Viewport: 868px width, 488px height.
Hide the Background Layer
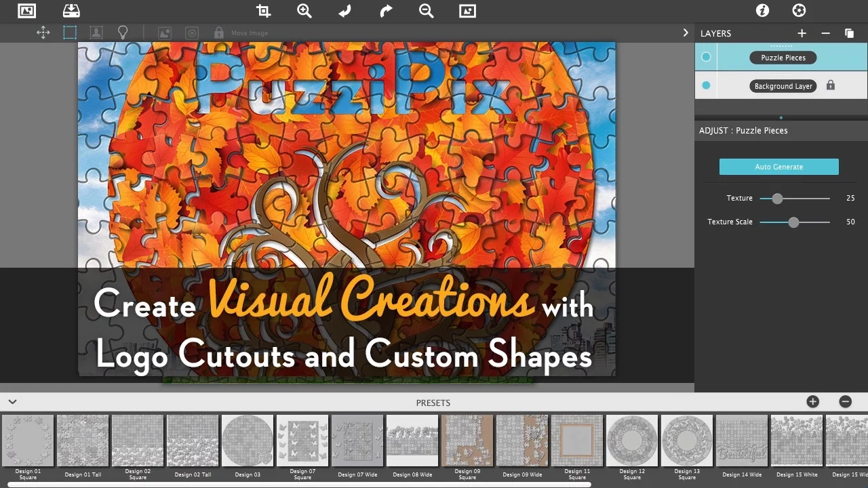point(706,85)
